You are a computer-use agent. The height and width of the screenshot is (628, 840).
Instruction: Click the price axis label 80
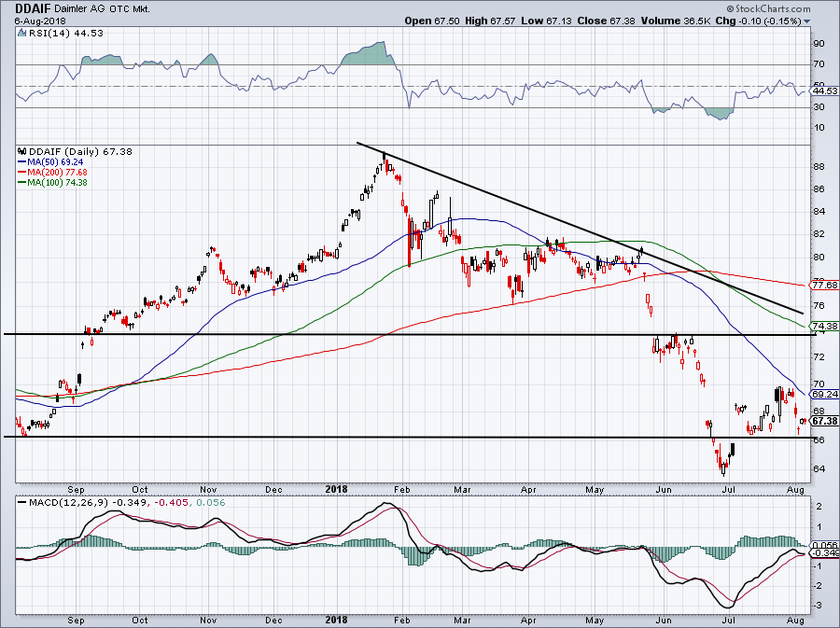point(819,257)
